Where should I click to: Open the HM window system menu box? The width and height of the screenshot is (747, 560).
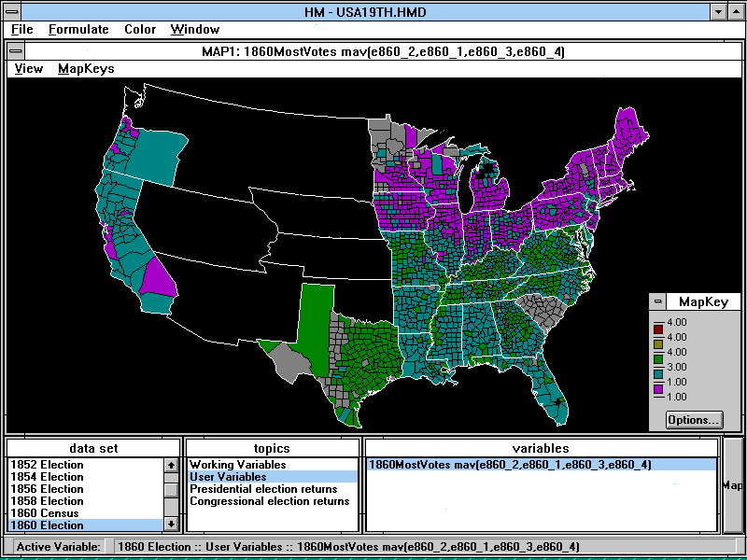[14, 11]
